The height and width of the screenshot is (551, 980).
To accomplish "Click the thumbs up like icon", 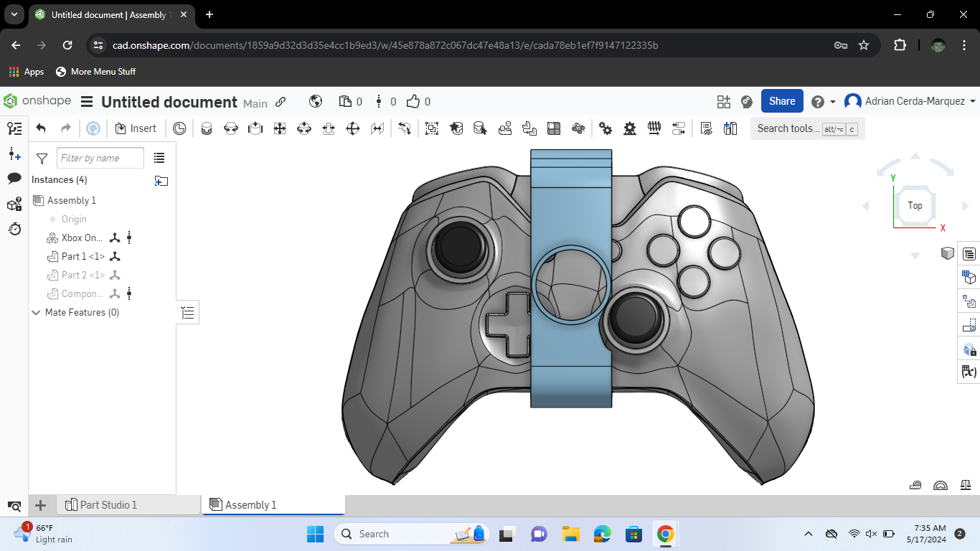I will (x=413, y=102).
